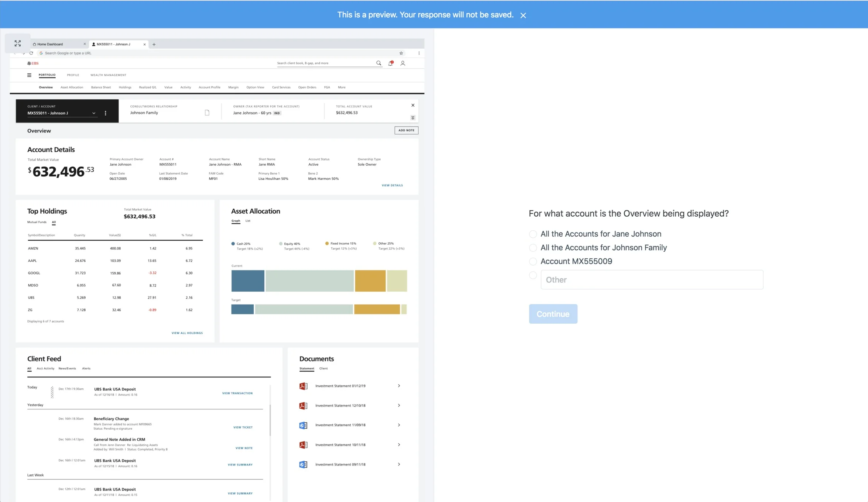The width and height of the screenshot is (868, 502).
Task: Click the Fixed Income orange bar segment
Action: [x=370, y=281]
